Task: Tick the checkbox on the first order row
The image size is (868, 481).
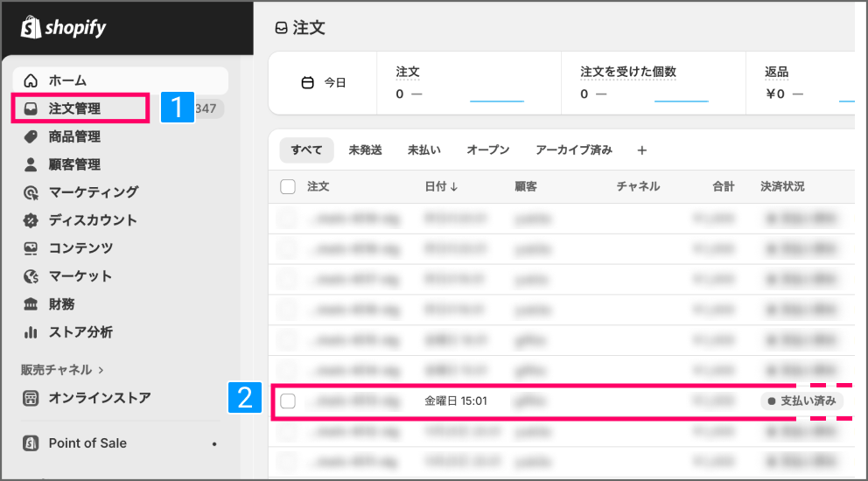Action: [x=288, y=219]
